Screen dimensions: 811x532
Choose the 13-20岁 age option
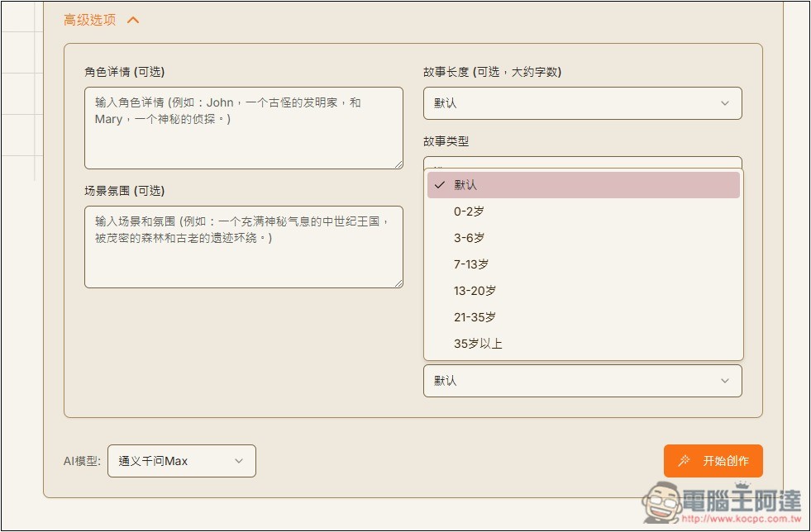584,291
